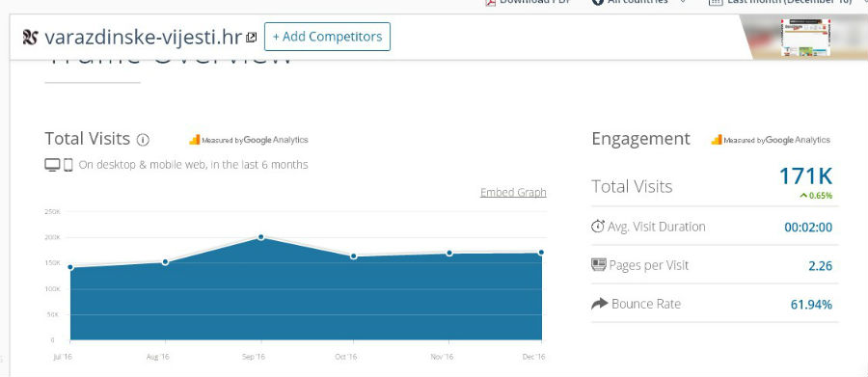
Task: Click Download PDF at the top
Action: [529, 2]
